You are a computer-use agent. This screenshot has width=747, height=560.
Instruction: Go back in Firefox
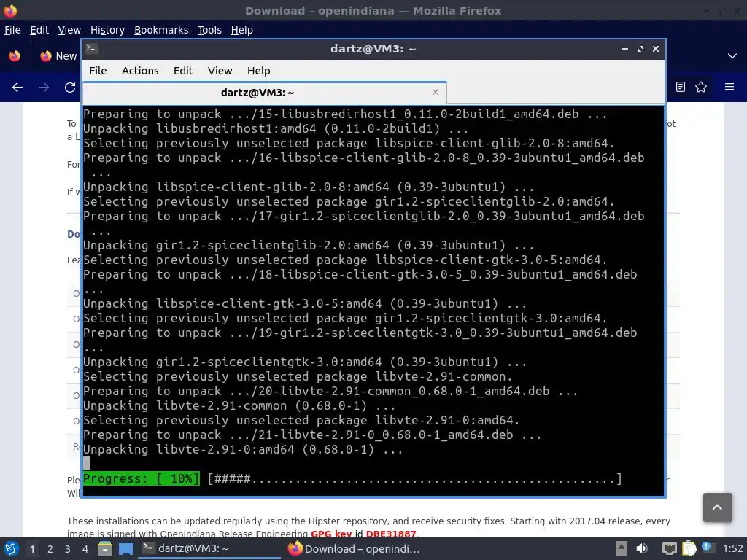pyautogui.click(x=18, y=87)
